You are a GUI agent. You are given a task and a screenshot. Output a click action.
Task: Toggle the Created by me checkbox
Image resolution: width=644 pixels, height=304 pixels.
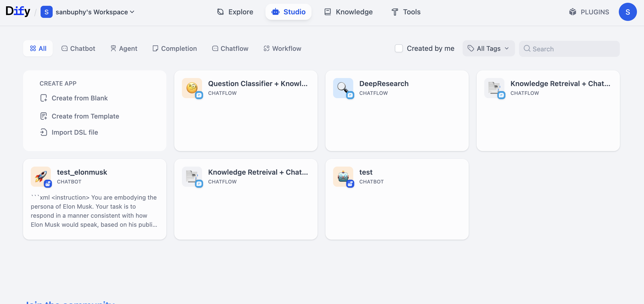click(399, 48)
